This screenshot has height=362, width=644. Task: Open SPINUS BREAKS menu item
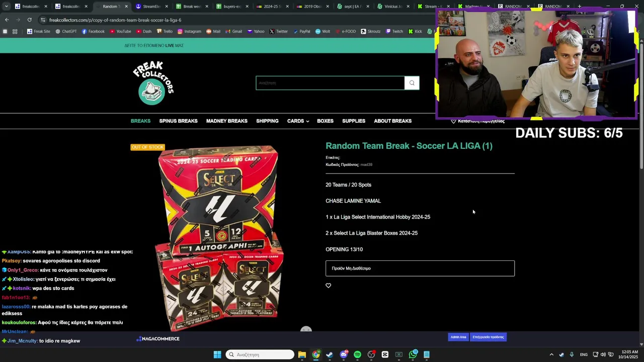coord(178,121)
